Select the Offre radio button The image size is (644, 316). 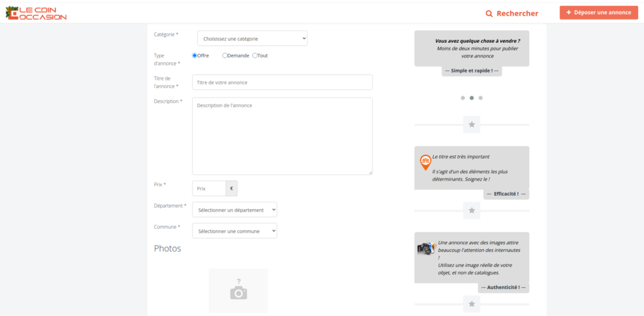(x=195, y=55)
